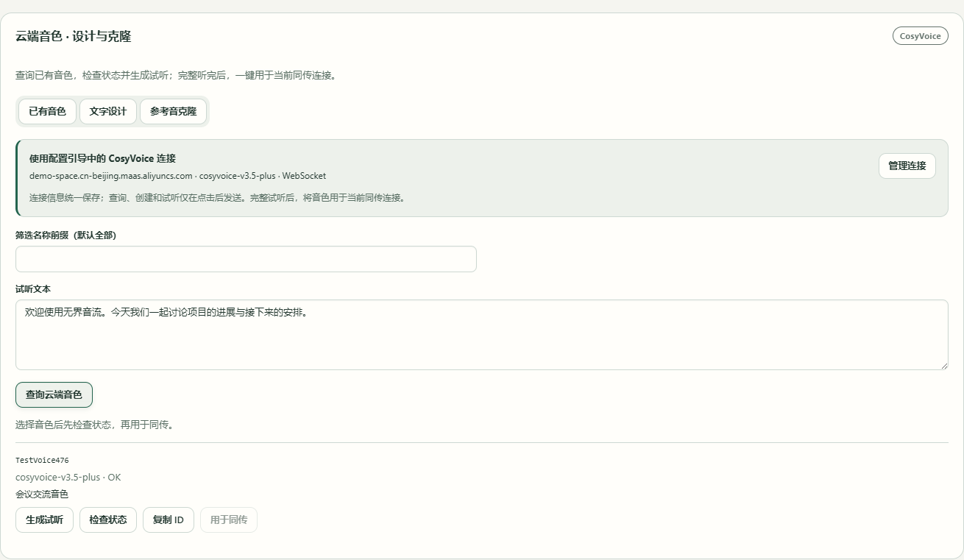Select the TestVoice476 voice name
Screen dimensions: 964x560
(x=42, y=461)
